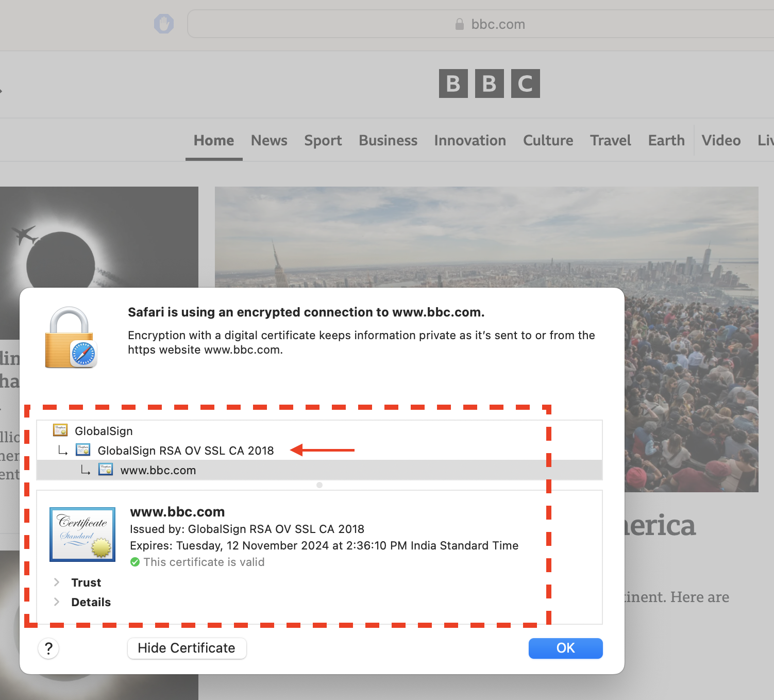
Task: Click the privacy shield hand icon in toolbar
Action: pos(164,24)
